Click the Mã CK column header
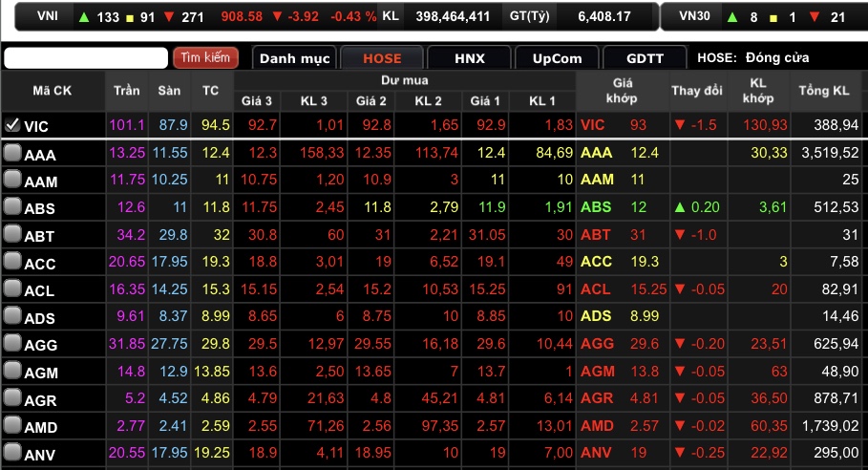The height and width of the screenshot is (470, 868). (x=53, y=91)
